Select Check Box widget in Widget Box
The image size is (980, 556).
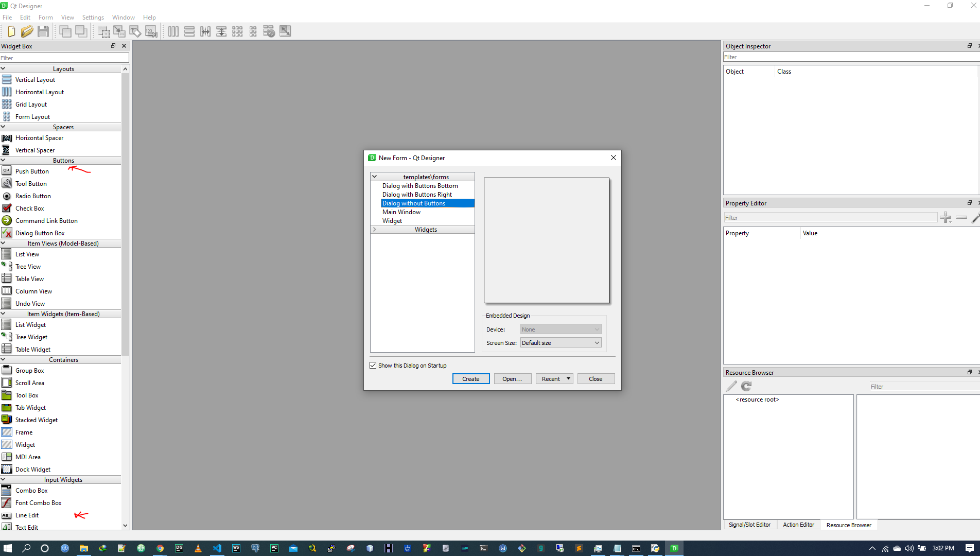point(29,208)
